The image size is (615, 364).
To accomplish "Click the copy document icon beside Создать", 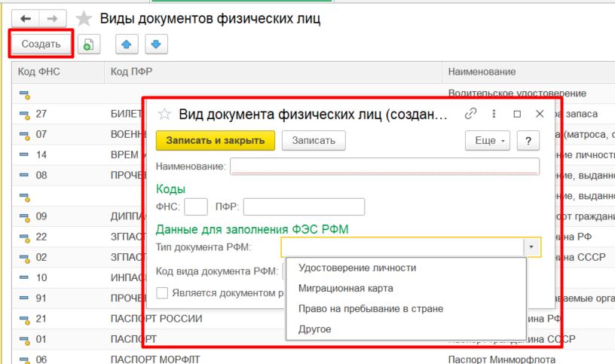I will click(88, 44).
